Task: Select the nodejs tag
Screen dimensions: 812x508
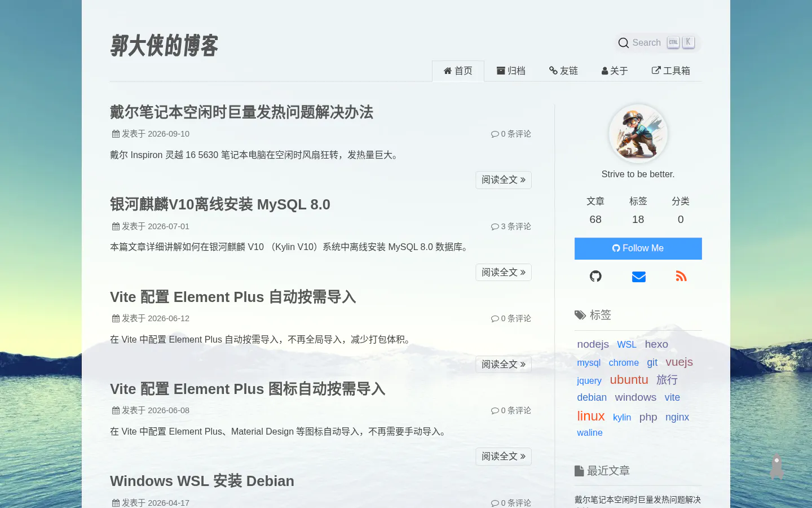Action: pos(593,344)
